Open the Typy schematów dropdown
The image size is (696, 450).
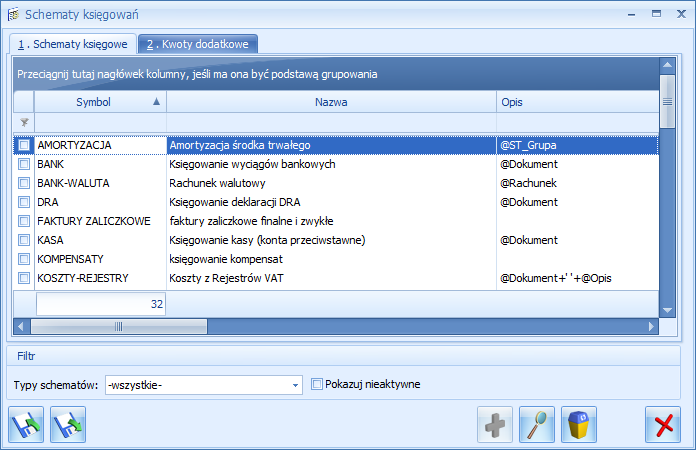coord(295,384)
